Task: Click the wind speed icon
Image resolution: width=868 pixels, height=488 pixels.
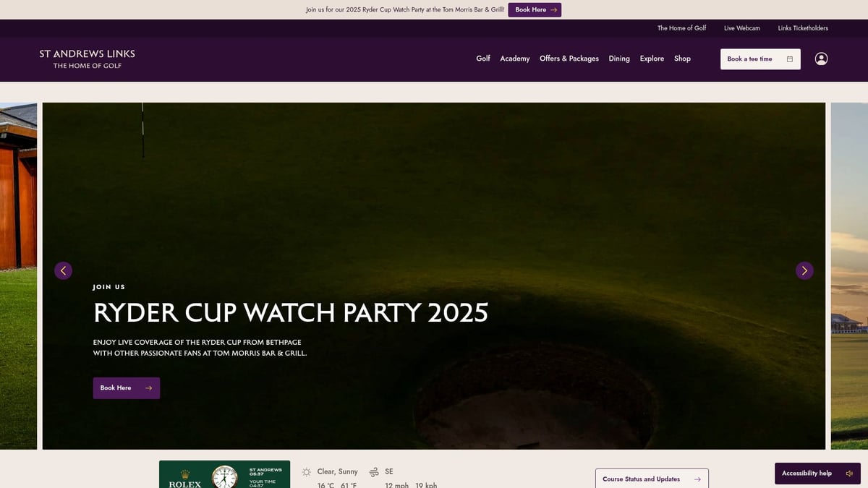Action: pyautogui.click(x=374, y=471)
